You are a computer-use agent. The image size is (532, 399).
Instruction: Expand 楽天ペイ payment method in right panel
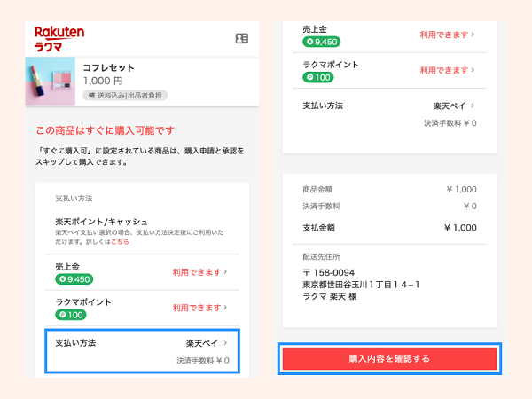(389, 113)
